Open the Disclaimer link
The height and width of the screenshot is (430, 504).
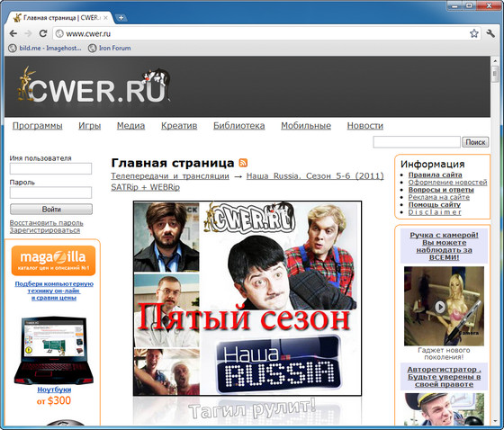pos(435,212)
